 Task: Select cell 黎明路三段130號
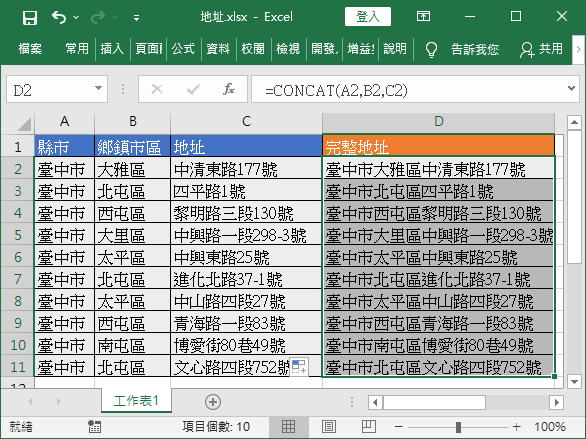[246, 213]
